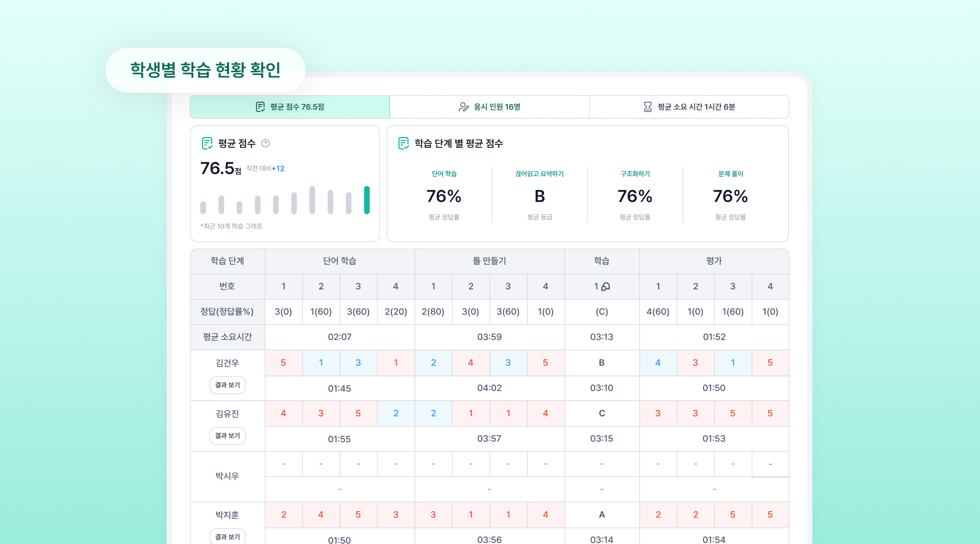
Task: Open the 평균 소요 시간 1시간 6분 tab
Action: [x=689, y=107]
